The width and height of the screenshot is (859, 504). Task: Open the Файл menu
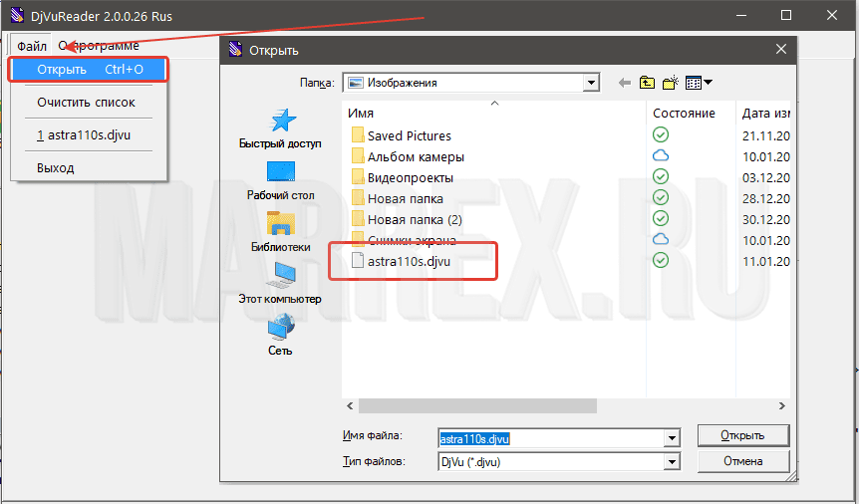coord(31,46)
